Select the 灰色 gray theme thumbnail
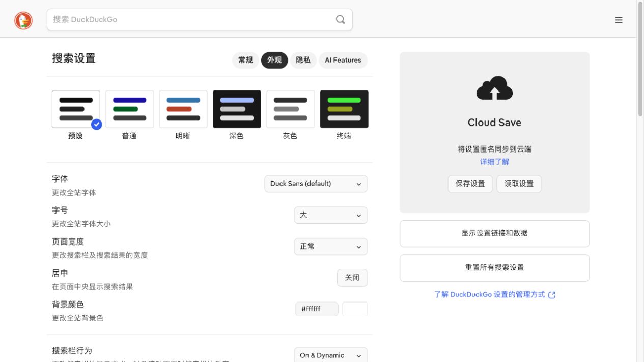 (290, 109)
